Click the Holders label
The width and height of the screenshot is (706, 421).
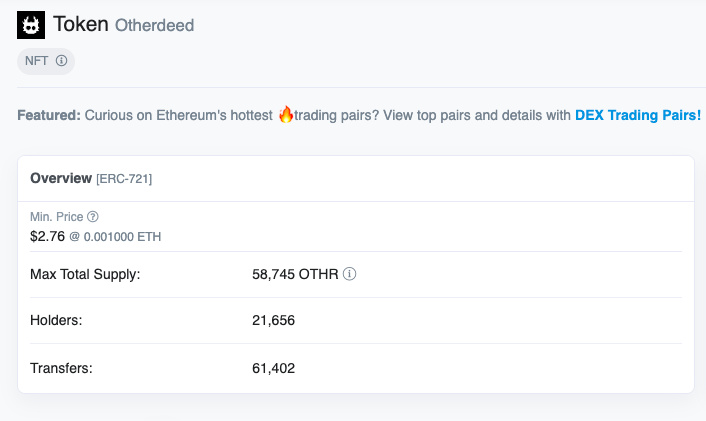point(56,320)
